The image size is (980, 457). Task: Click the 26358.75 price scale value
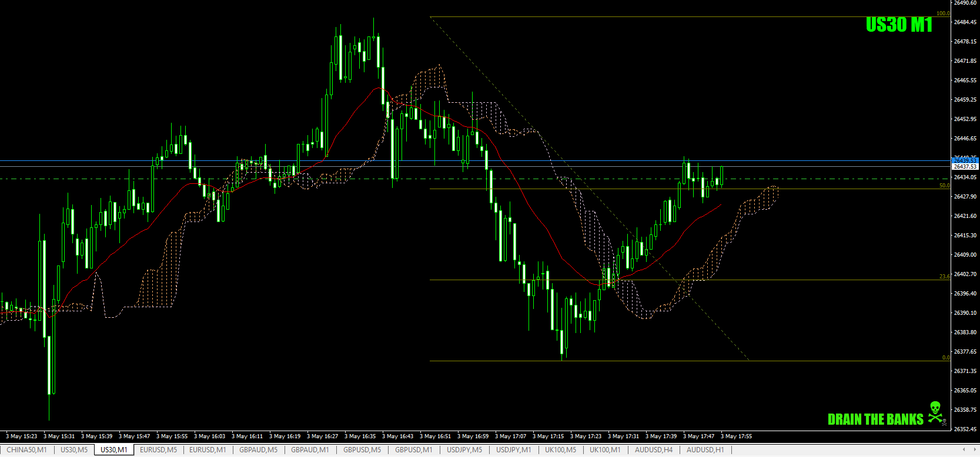[x=965, y=410]
